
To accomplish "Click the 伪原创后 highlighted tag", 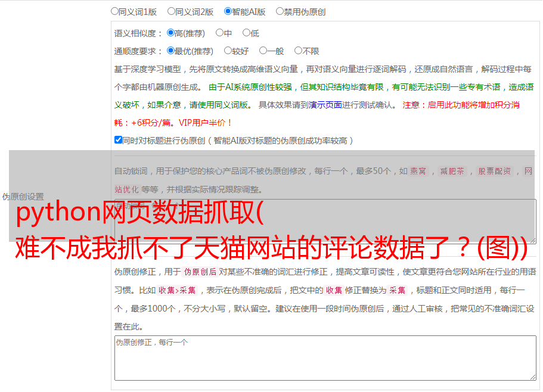I will coord(200,272).
